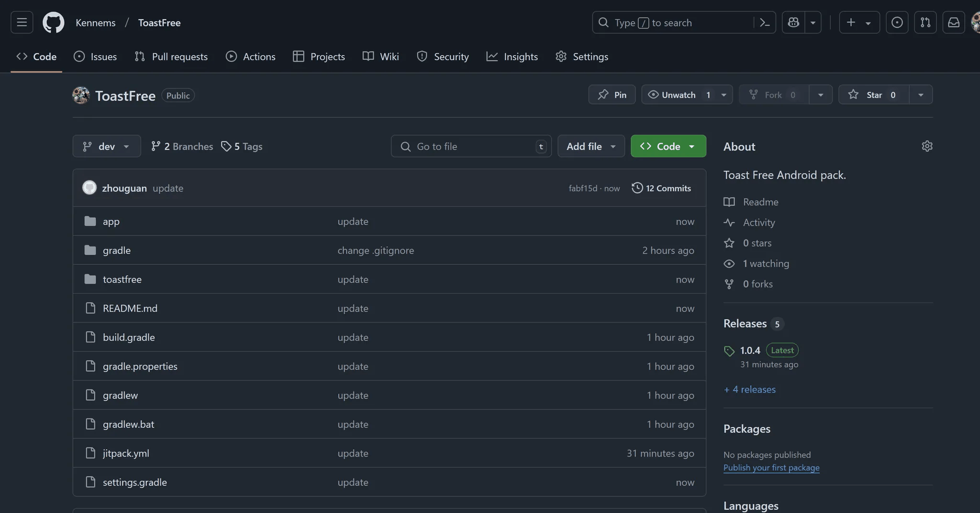Click the settings.gradle file icon
980x513 pixels.
(x=90, y=482)
